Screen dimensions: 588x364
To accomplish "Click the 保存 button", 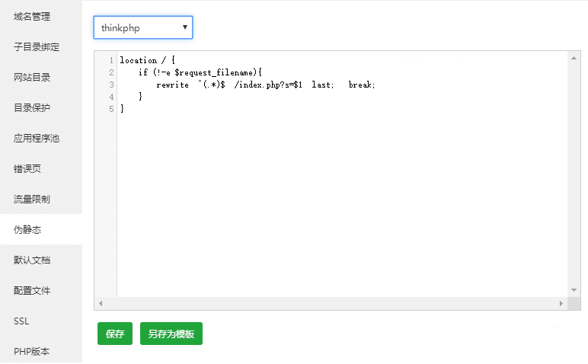I will coord(115,334).
